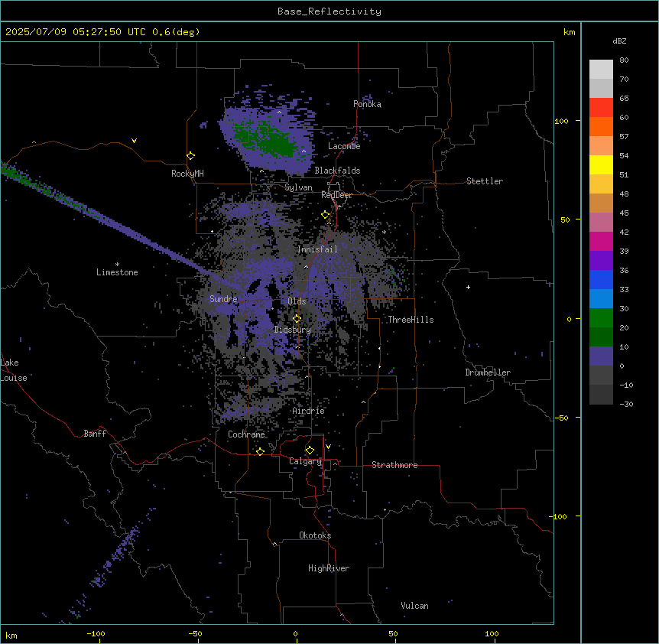The image size is (659, 644).
Task: Click the Sundre city label
Action: [x=223, y=299]
